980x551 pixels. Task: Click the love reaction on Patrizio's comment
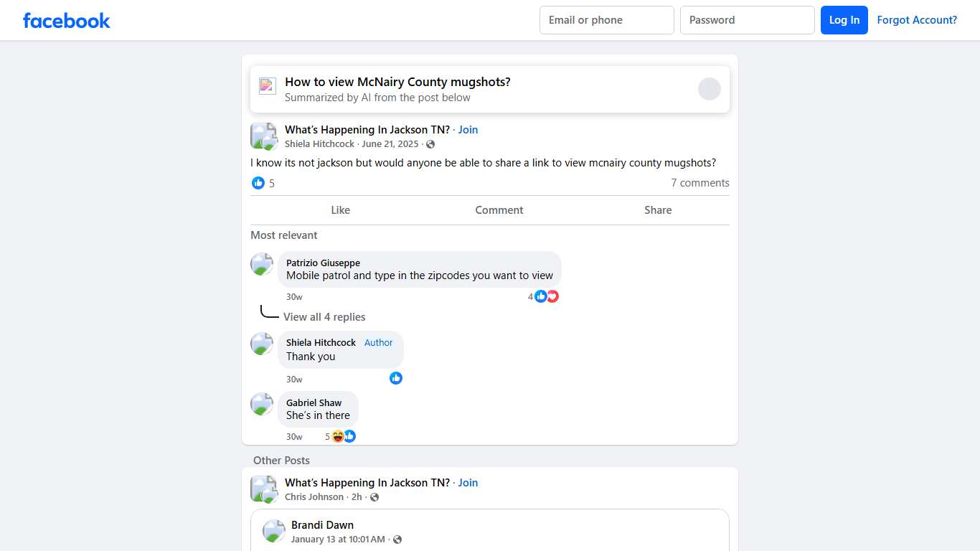[552, 296]
